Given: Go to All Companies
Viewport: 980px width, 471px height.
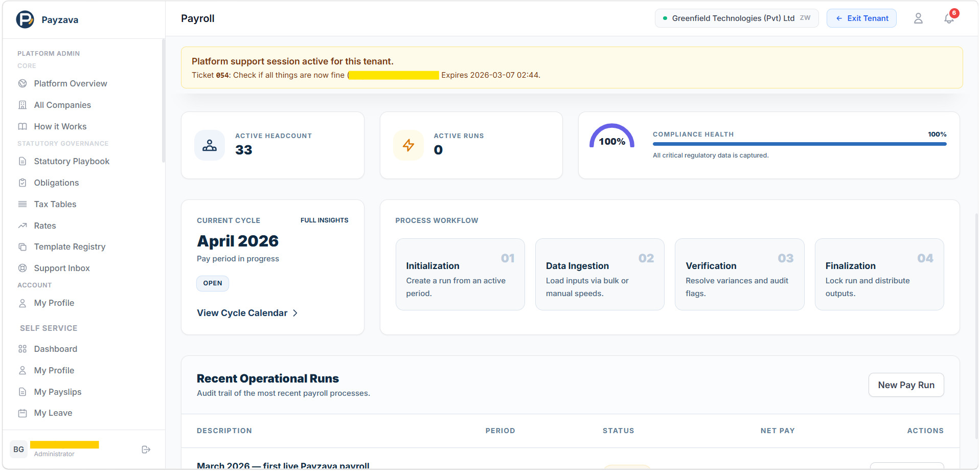Looking at the screenshot, I should [x=62, y=105].
